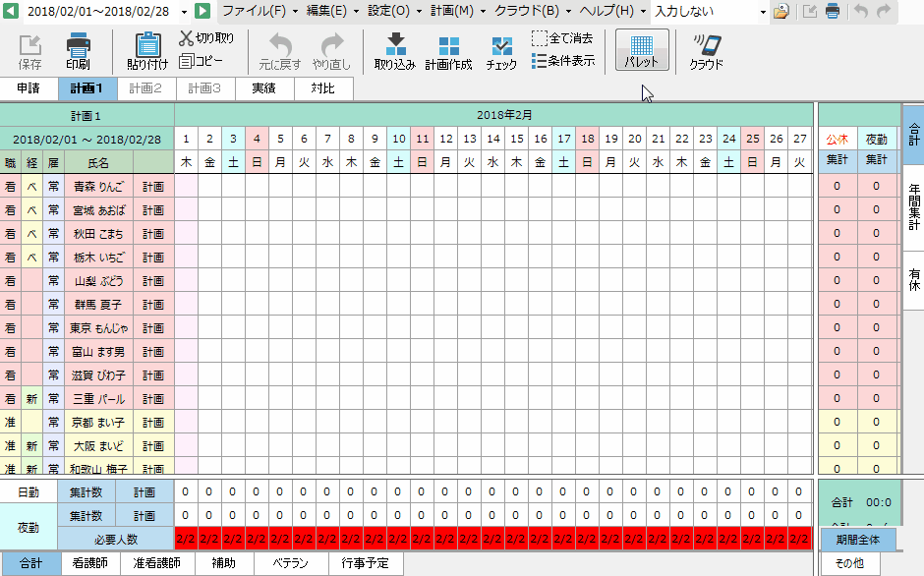Run the チェック (check) tool

pos(501,45)
